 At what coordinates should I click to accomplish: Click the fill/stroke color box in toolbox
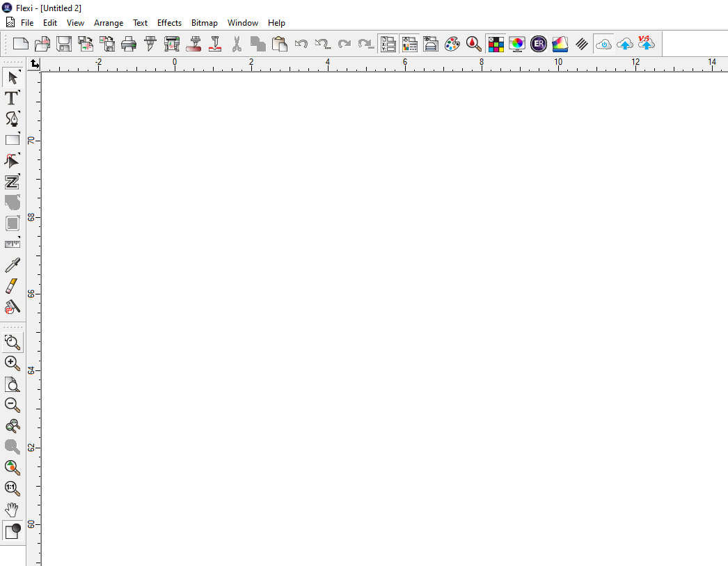click(13, 531)
